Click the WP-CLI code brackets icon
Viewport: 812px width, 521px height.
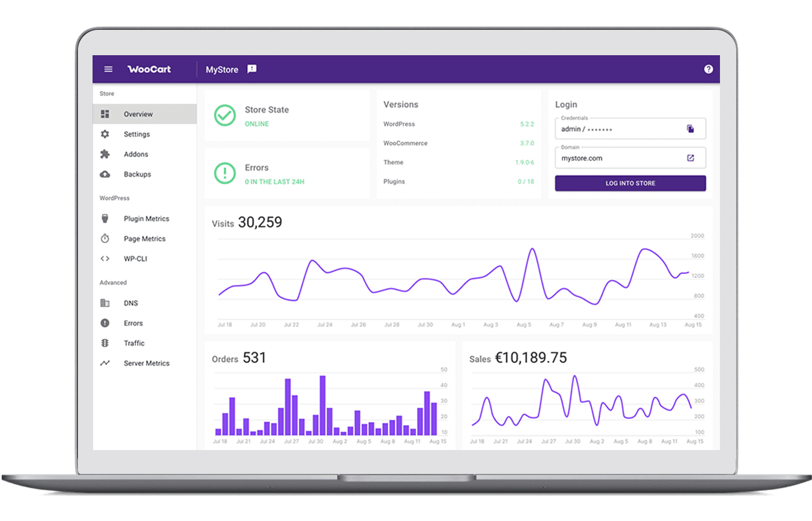click(x=105, y=258)
